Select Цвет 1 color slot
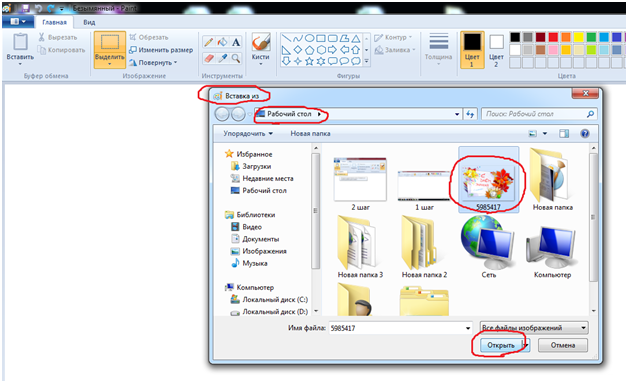 tap(472, 50)
